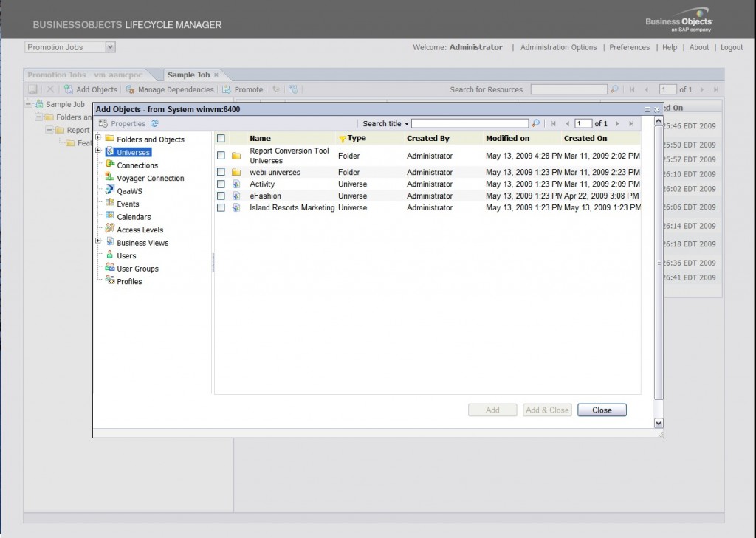Click the Activity universe icon
The width and height of the screenshot is (756, 538).
(x=236, y=184)
